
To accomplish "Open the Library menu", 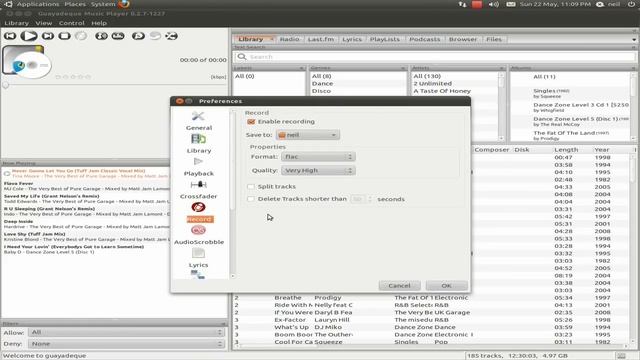I will point(16,23).
